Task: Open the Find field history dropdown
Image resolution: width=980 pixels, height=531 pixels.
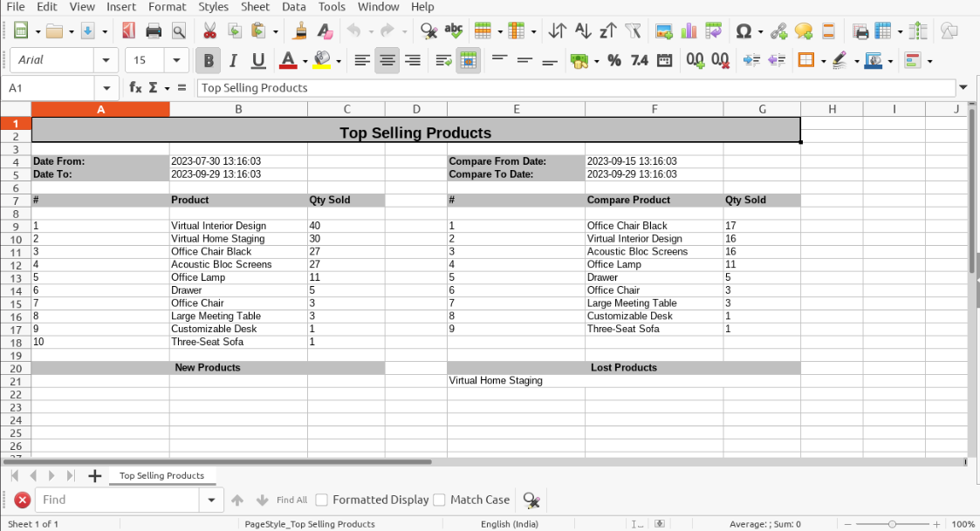Action: (x=211, y=500)
